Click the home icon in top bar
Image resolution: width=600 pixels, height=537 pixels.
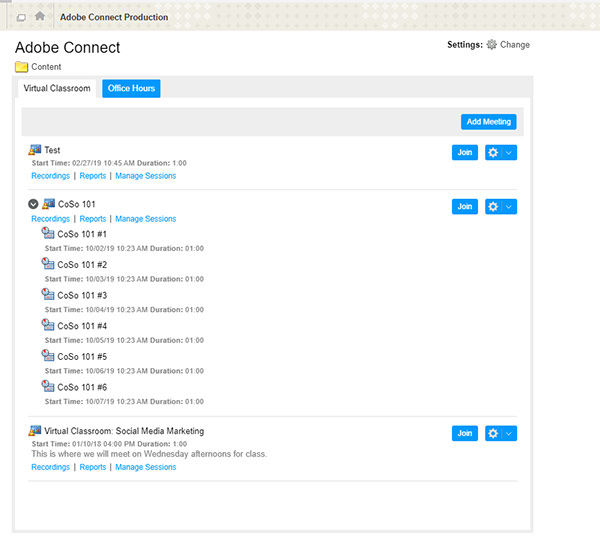tap(40, 16)
